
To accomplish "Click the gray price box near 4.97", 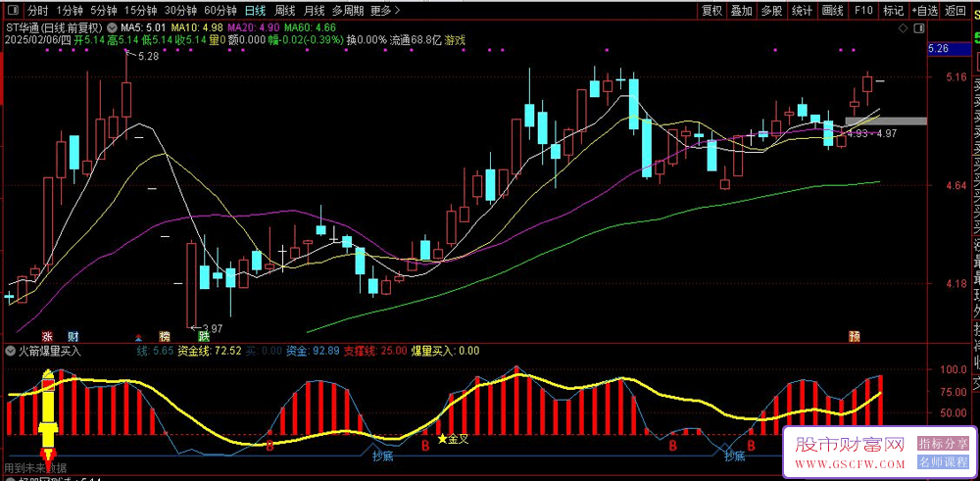I will click(x=886, y=121).
